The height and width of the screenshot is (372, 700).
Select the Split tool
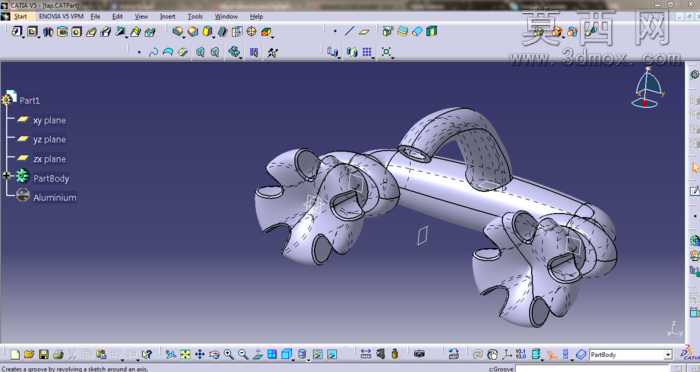pyautogui.click(x=387, y=31)
